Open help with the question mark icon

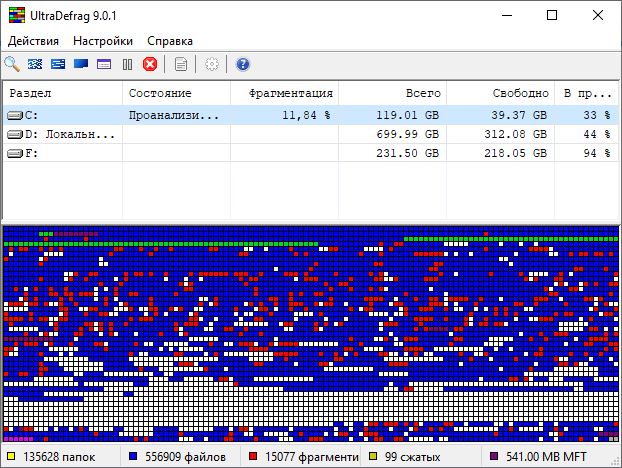[x=242, y=65]
